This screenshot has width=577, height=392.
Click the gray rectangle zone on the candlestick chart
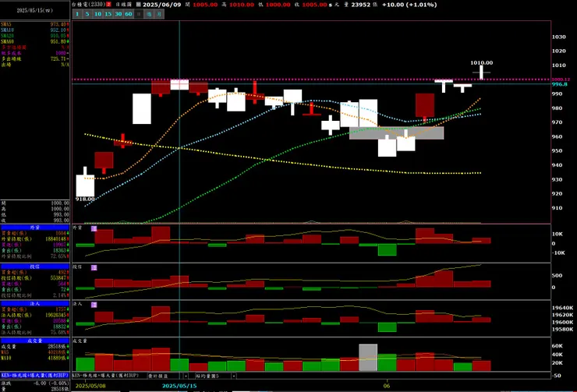[396, 132]
